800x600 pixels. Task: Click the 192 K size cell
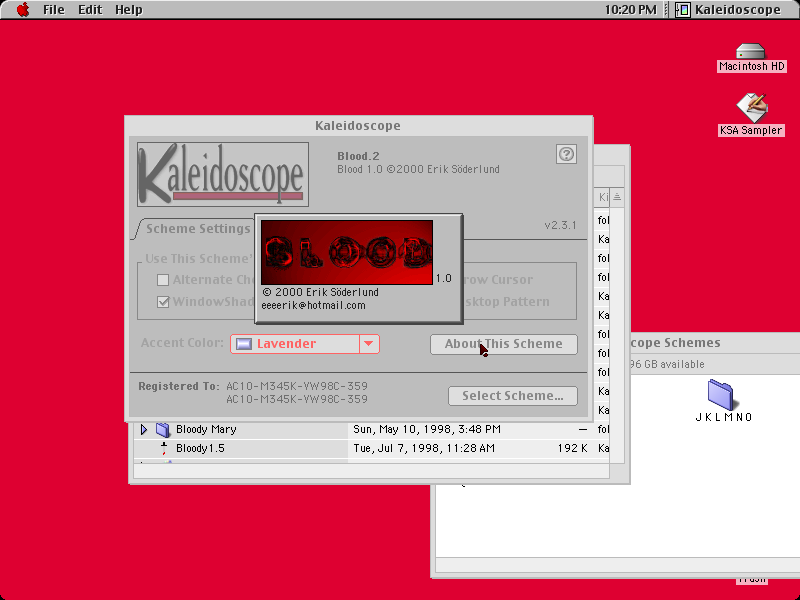[572, 448]
